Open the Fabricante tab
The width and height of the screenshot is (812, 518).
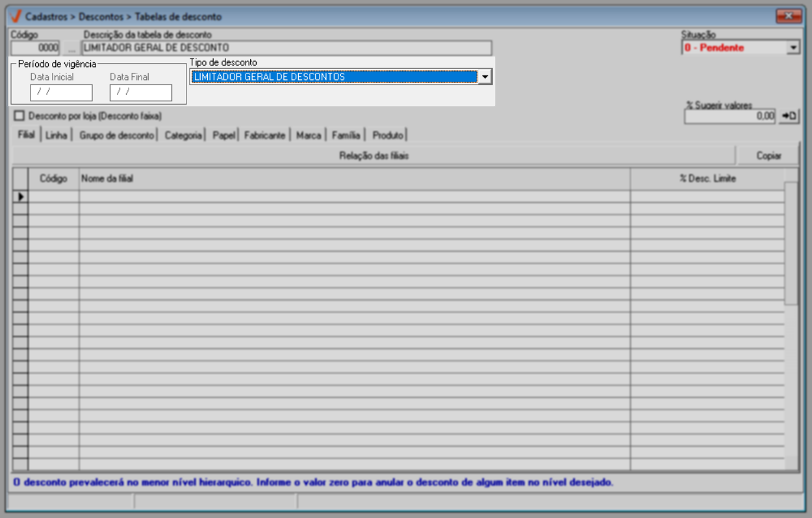pos(264,136)
